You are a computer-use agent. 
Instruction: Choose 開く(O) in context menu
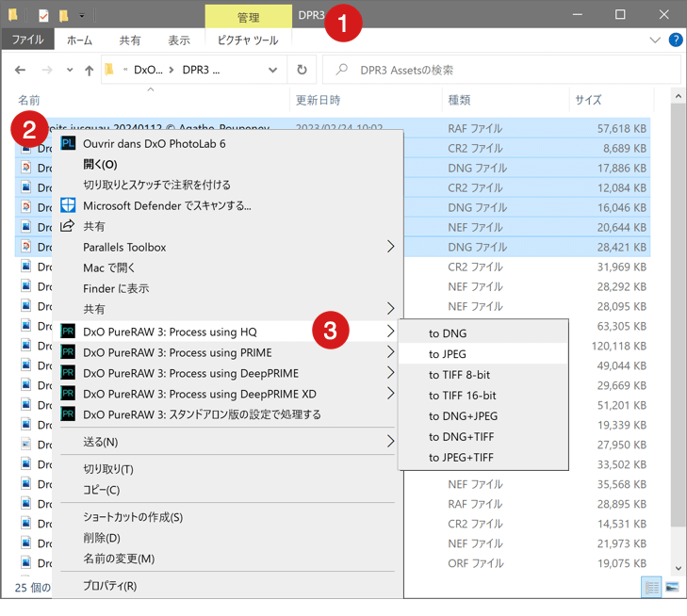227,165
